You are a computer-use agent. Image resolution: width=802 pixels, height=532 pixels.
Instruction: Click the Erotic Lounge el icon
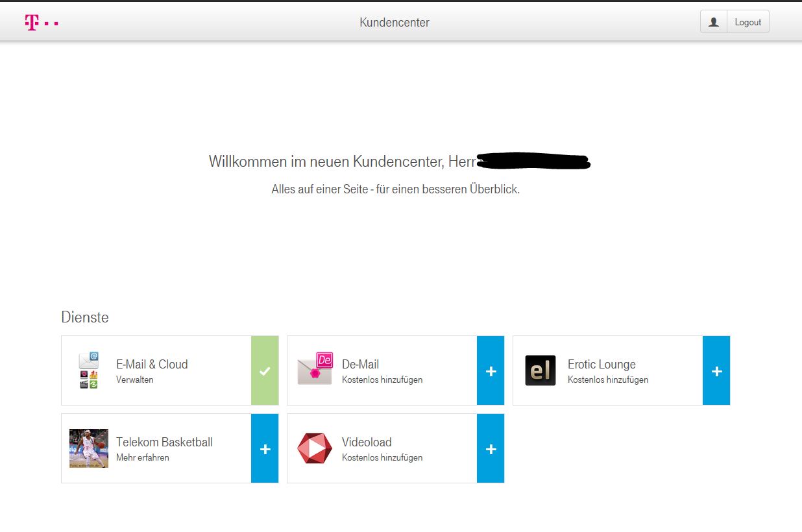(x=541, y=370)
